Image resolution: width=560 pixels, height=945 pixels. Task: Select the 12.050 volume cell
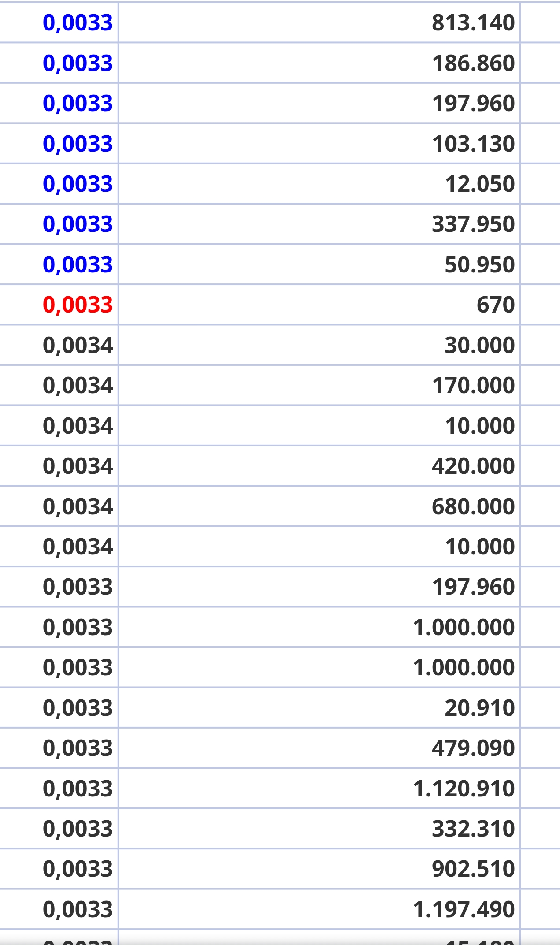point(319,184)
